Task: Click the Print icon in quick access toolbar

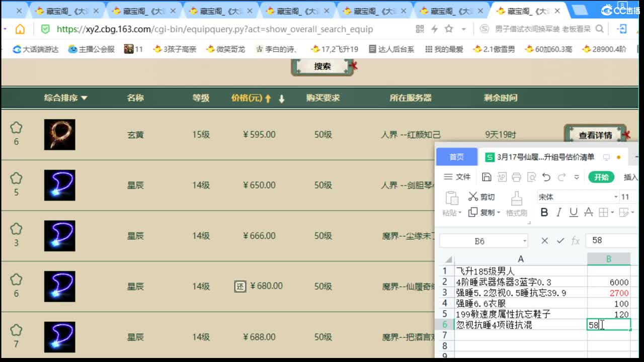Action: point(517,176)
